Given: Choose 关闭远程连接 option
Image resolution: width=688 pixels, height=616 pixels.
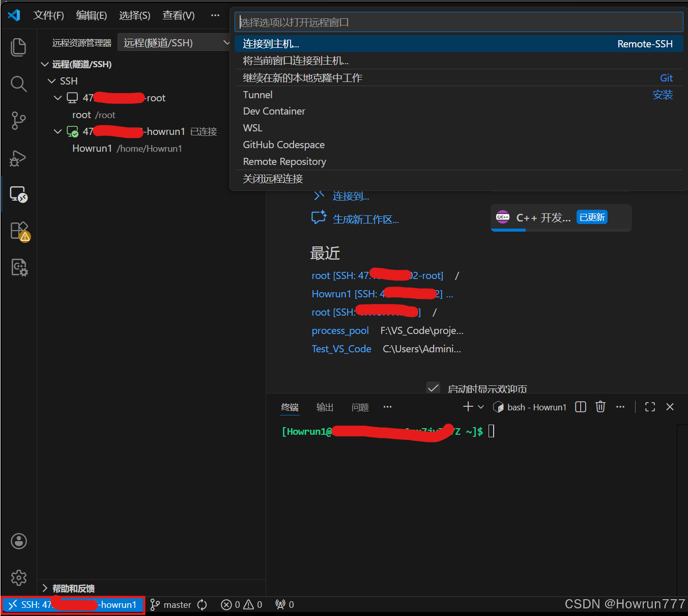Looking at the screenshot, I should pos(458,179).
